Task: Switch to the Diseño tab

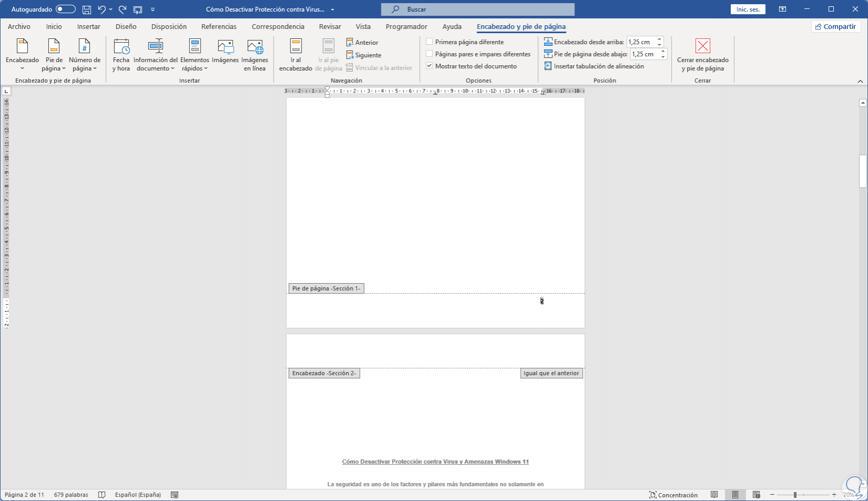Action: point(126,26)
